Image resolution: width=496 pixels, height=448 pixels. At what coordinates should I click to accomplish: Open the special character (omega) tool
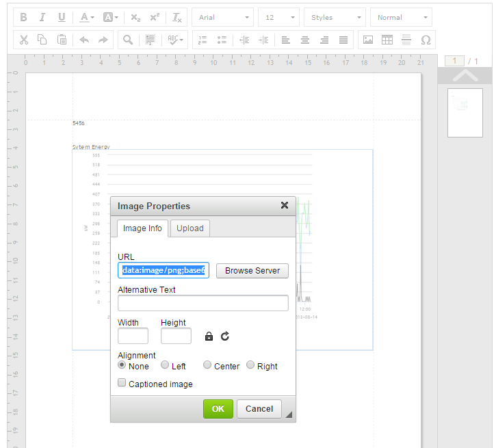[x=426, y=40]
